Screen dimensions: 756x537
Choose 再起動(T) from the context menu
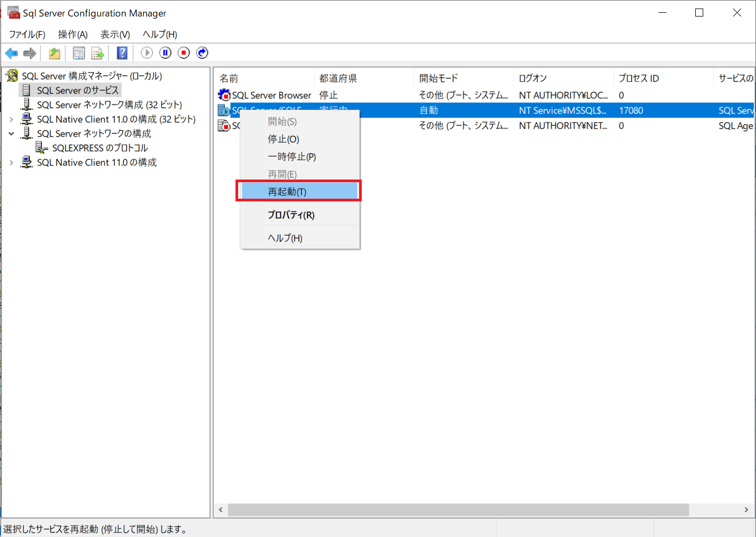click(x=300, y=192)
